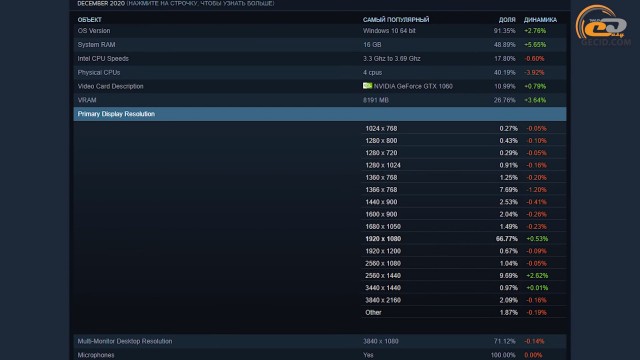This screenshot has width=640, height=360.
Task: Click the 26.76% share for VRAM
Action: [x=504, y=100]
